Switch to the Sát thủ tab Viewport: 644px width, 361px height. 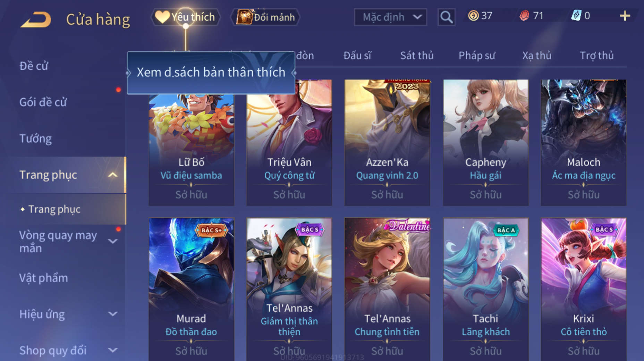[x=417, y=56]
